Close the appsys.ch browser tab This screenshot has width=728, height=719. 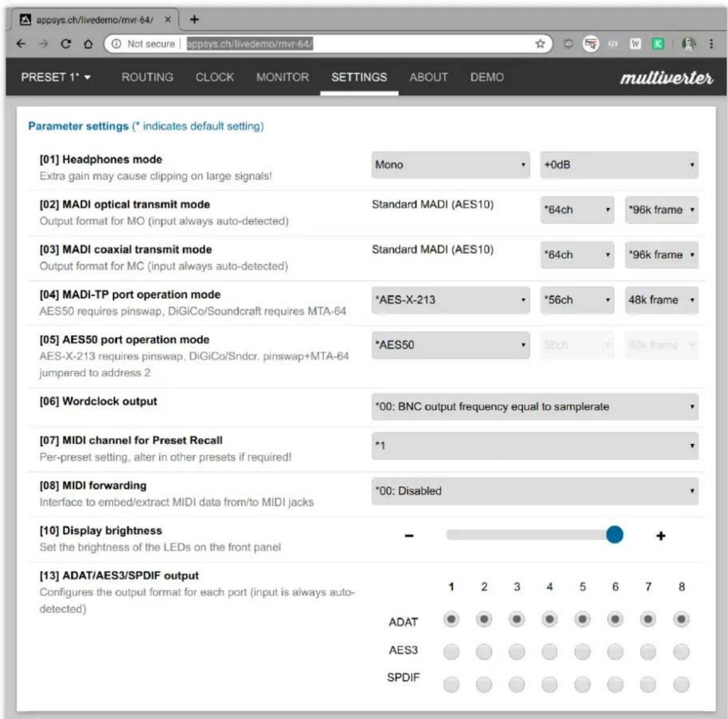click(168, 20)
